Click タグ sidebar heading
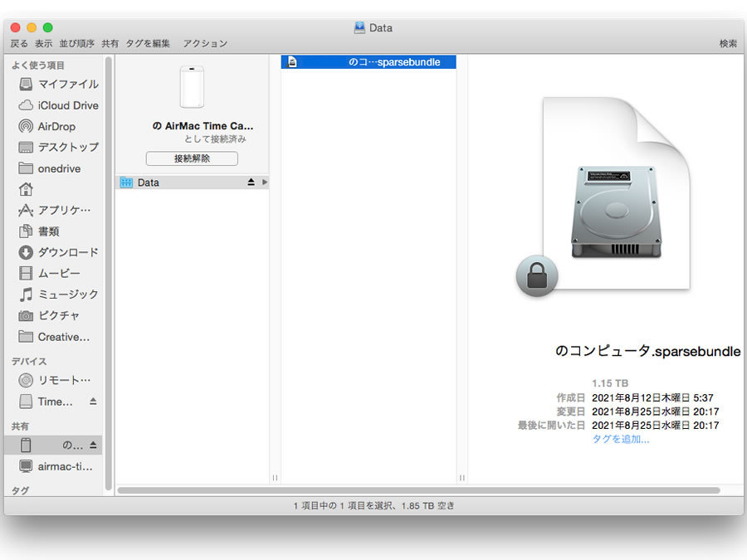The width and height of the screenshot is (747, 560). click(20, 490)
